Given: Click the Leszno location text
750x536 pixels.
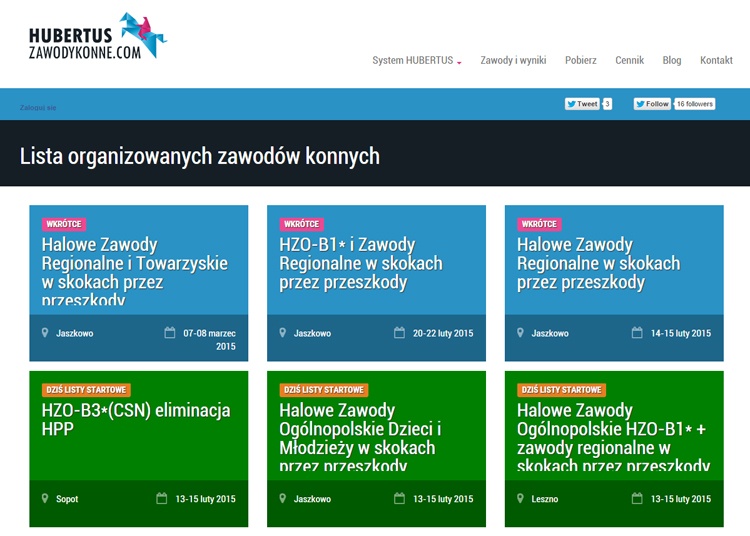Looking at the screenshot, I should pyautogui.click(x=545, y=499).
